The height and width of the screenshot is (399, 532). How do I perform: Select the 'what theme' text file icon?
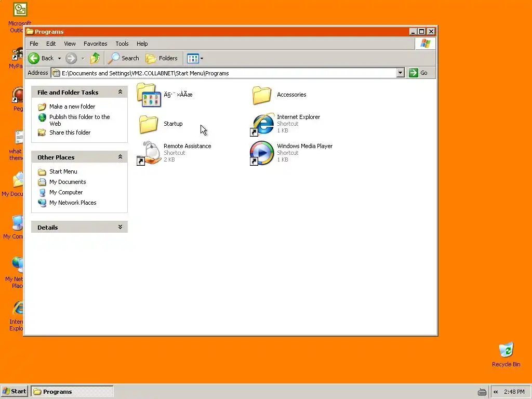tap(18, 137)
